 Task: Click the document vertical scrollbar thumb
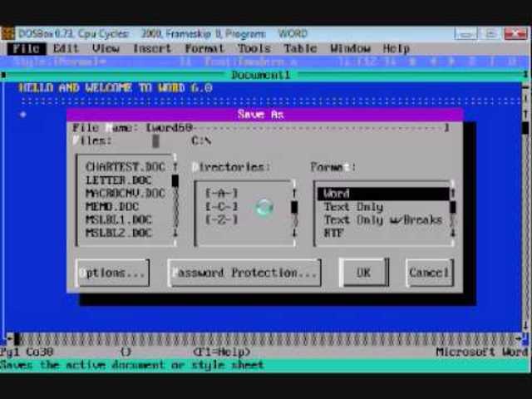coord(525,128)
